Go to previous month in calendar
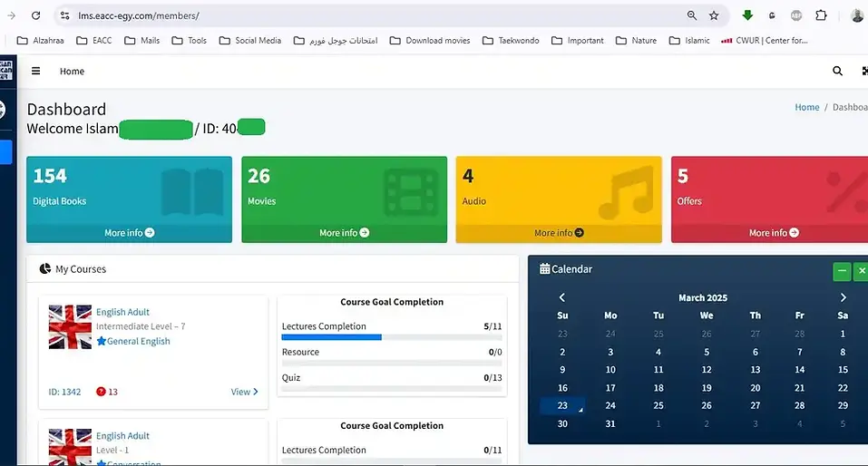The image size is (868, 466). pos(561,297)
